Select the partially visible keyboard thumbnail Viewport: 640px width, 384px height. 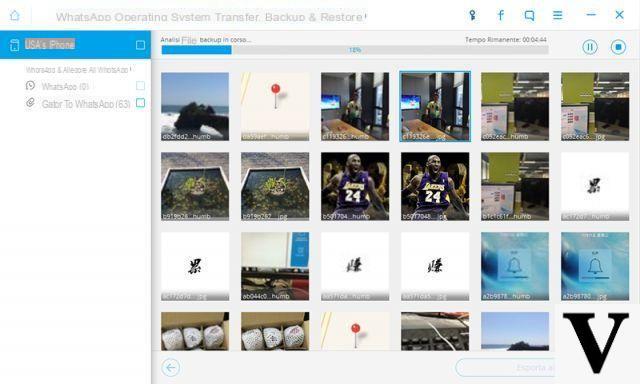(435, 331)
